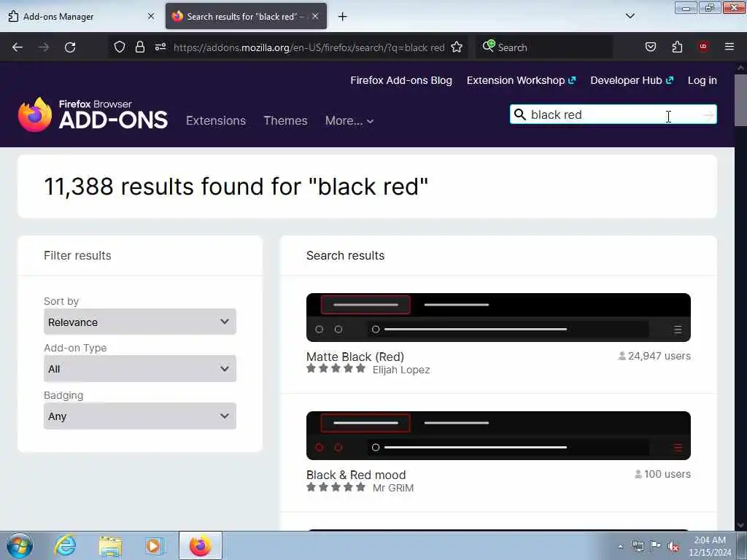The image size is (747, 560).
Task: Click the Matte Black (Red) star rating
Action: pyautogui.click(x=336, y=368)
